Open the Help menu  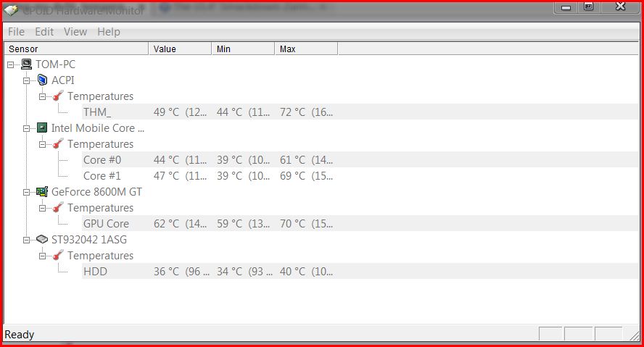pos(109,32)
